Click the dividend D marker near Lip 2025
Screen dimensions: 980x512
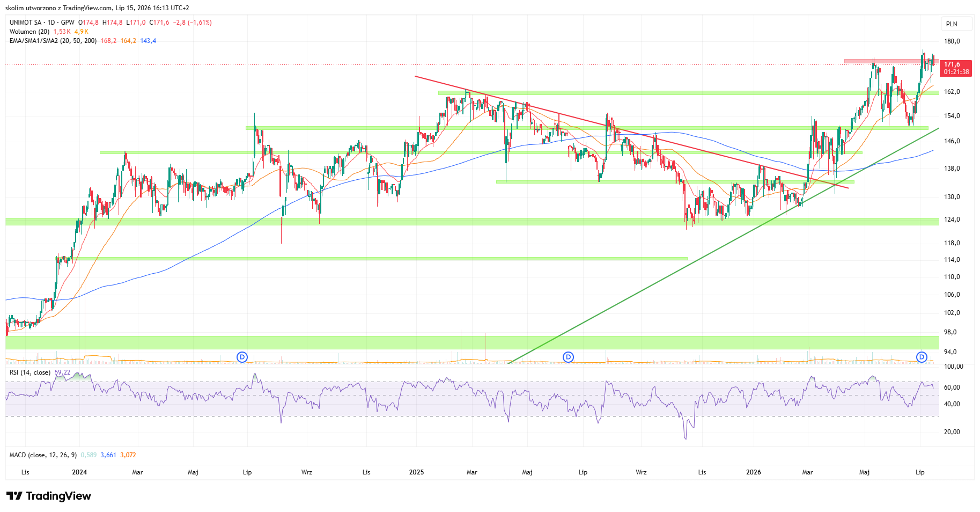pos(568,357)
